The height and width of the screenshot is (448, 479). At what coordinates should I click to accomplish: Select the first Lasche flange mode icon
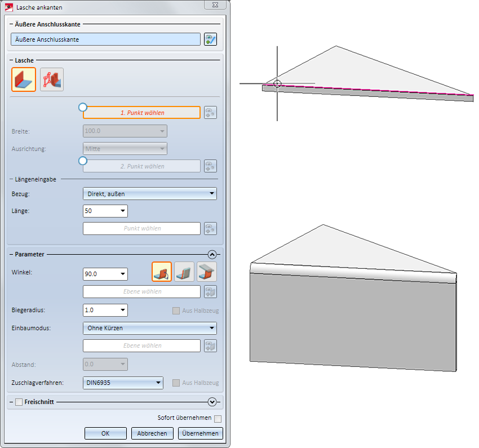(x=24, y=79)
